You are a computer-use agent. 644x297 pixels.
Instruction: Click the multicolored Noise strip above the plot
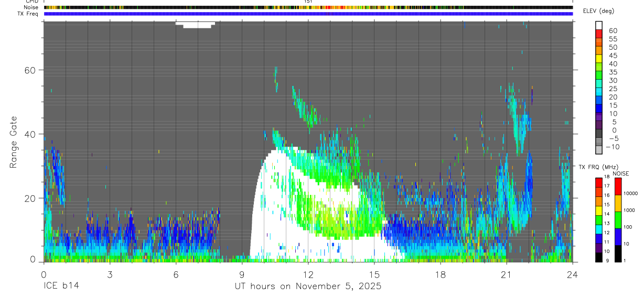[308, 7]
